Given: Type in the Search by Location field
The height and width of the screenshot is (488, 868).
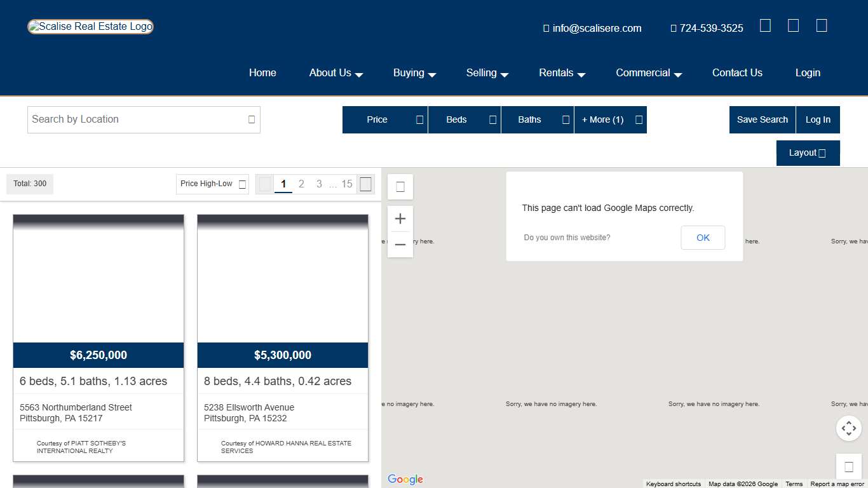Looking at the screenshot, I should pyautogui.click(x=137, y=119).
